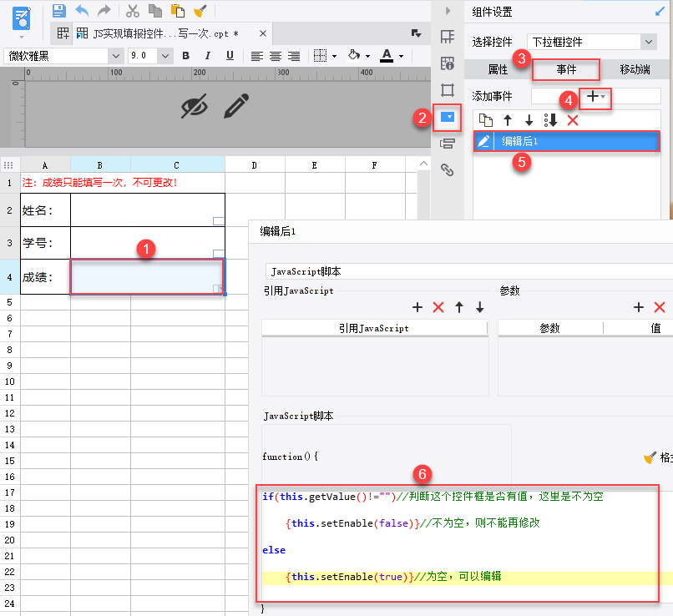Click the format code brush button
This screenshot has width=673, height=616.
pyautogui.click(x=658, y=457)
